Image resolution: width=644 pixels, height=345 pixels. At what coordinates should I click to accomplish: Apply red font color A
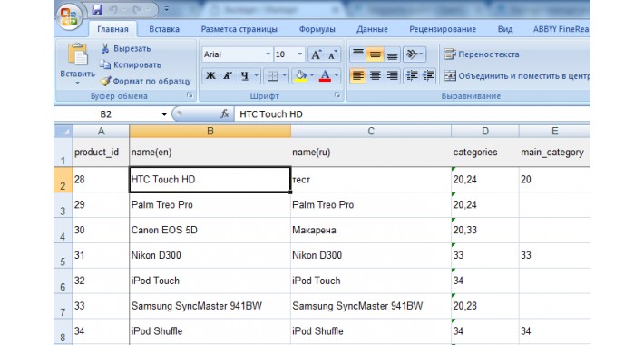(325, 75)
